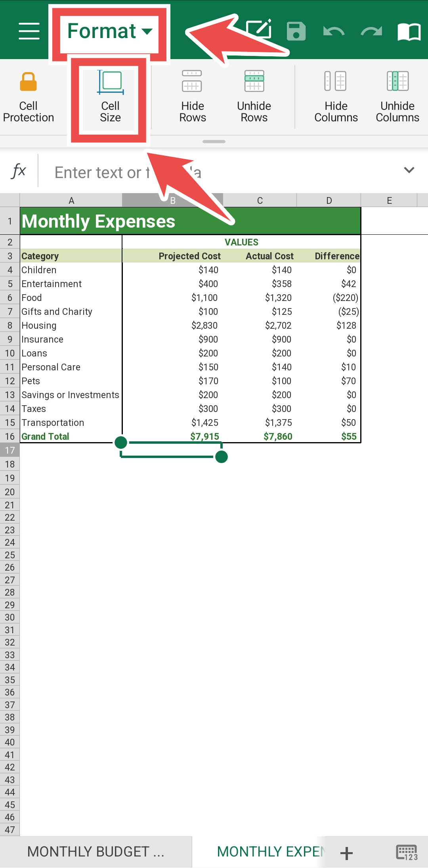Tap the formula input field
This screenshot has width=428, height=868.
pyautogui.click(x=218, y=172)
